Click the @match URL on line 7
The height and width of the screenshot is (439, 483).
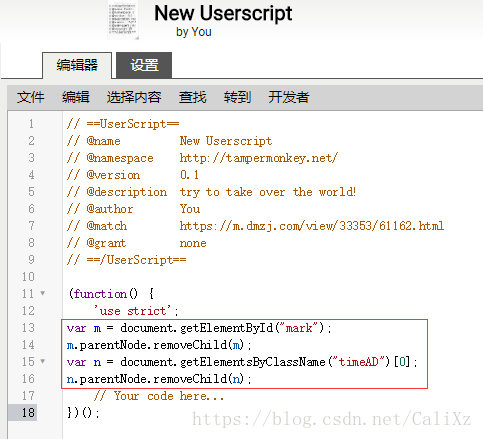(312, 226)
